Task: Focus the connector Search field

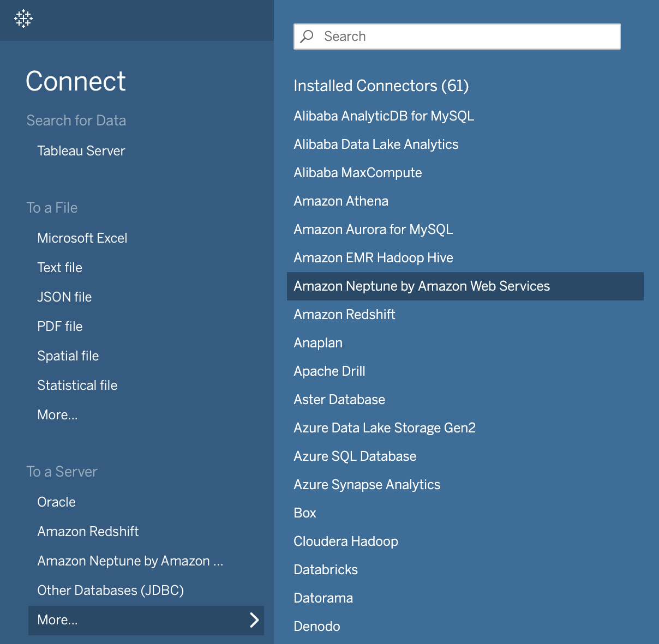Action: [x=457, y=37]
